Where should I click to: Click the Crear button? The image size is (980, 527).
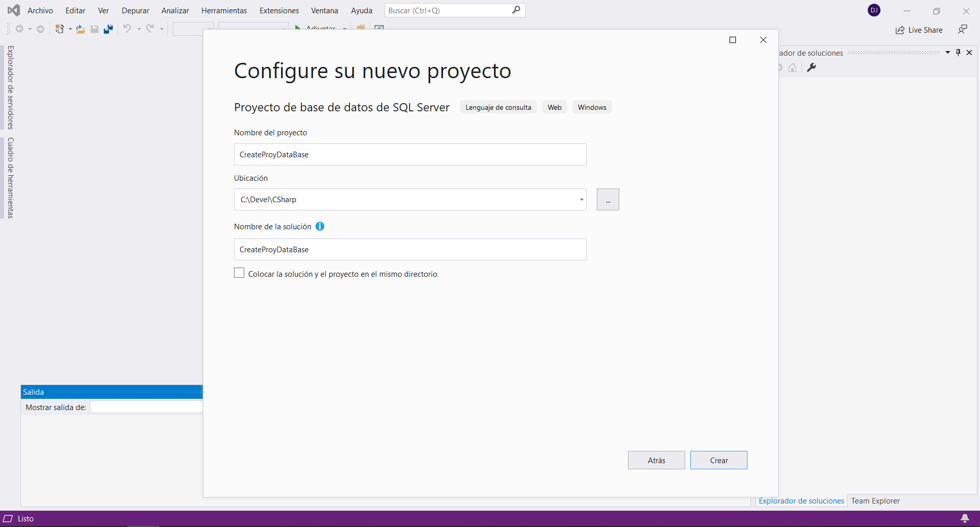(x=718, y=460)
